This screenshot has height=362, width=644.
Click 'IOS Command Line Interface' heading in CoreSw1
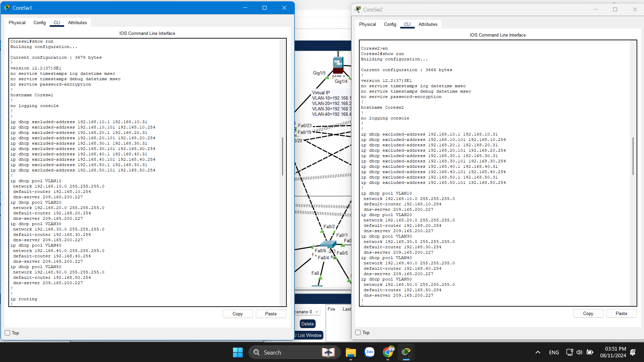click(147, 33)
